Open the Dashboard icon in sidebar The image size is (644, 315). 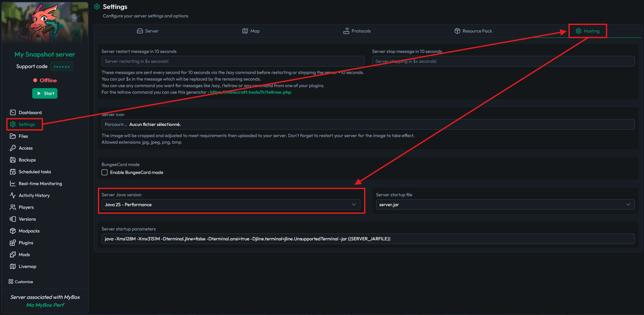(13, 112)
